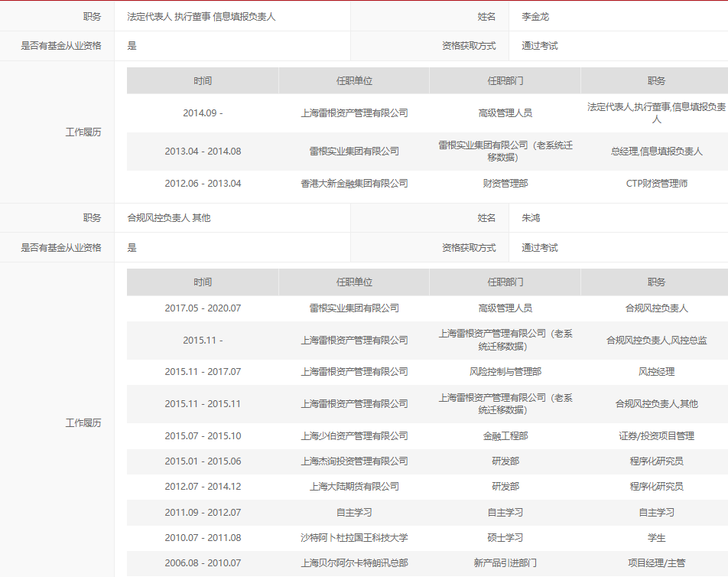Click 职务 header in second table
728x577 pixels.
[656, 282]
